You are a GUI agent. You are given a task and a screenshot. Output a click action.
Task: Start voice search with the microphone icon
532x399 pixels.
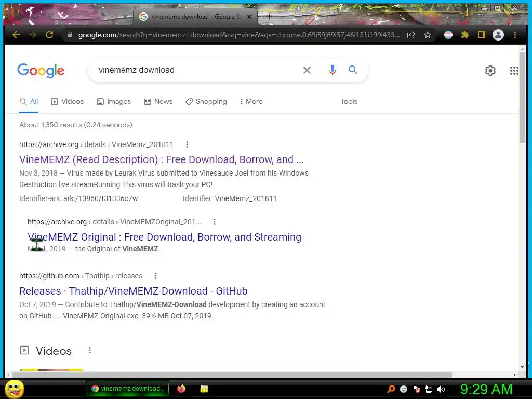click(x=332, y=70)
